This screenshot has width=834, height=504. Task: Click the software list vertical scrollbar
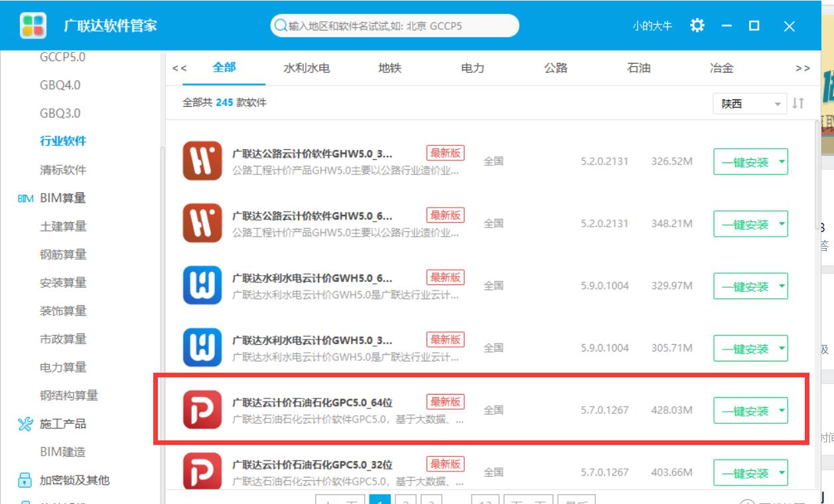click(x=817, y=174)
